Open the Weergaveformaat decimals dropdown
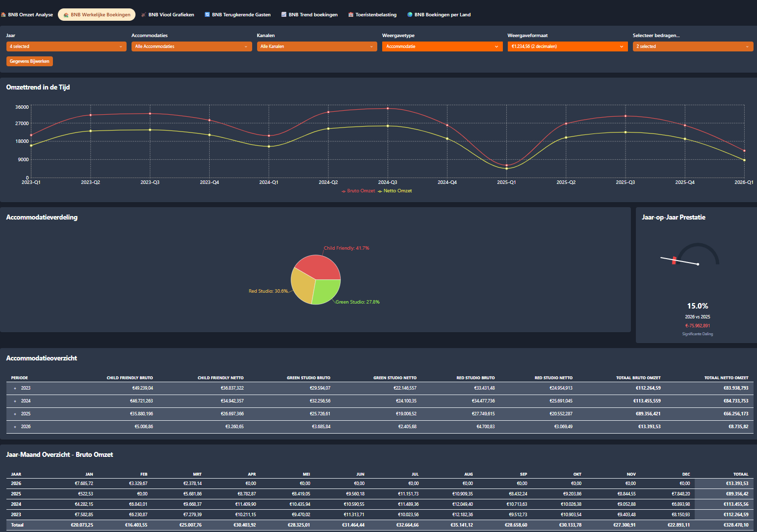The width and height of the screenshot is (757, 532). coord(568,46)
